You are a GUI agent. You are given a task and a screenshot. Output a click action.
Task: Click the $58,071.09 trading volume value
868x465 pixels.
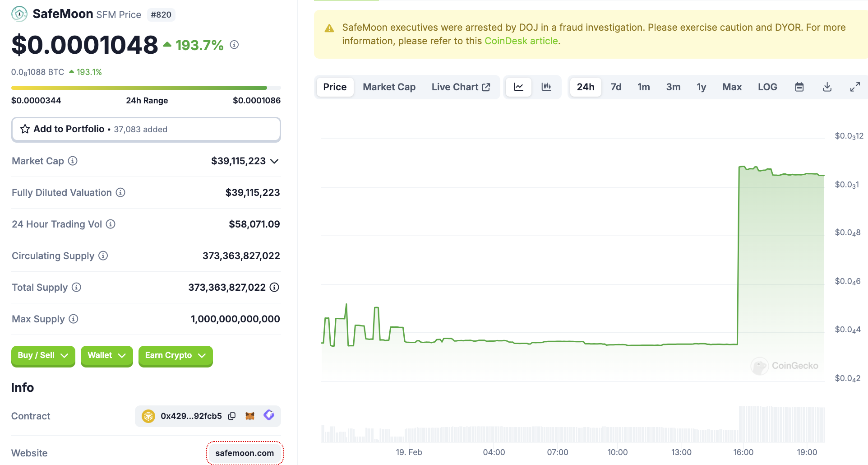coord(254,224)
